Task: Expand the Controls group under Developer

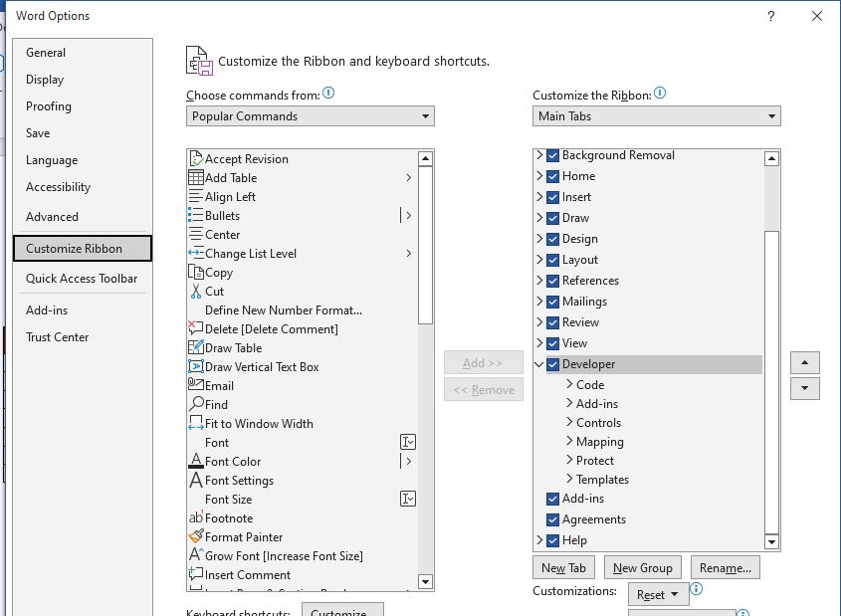Action: click(x=569, y=423)
